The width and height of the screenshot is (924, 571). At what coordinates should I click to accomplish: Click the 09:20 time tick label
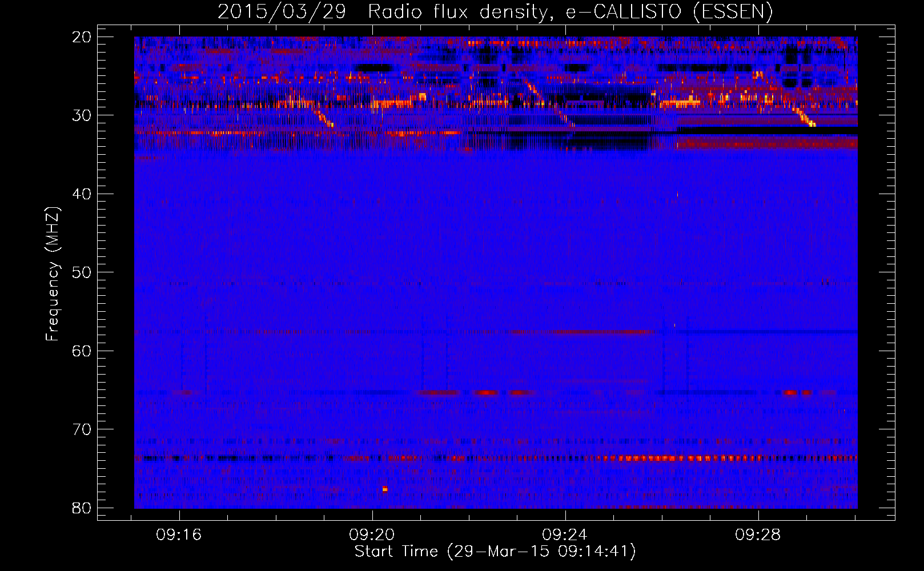(x=372, y=535)
